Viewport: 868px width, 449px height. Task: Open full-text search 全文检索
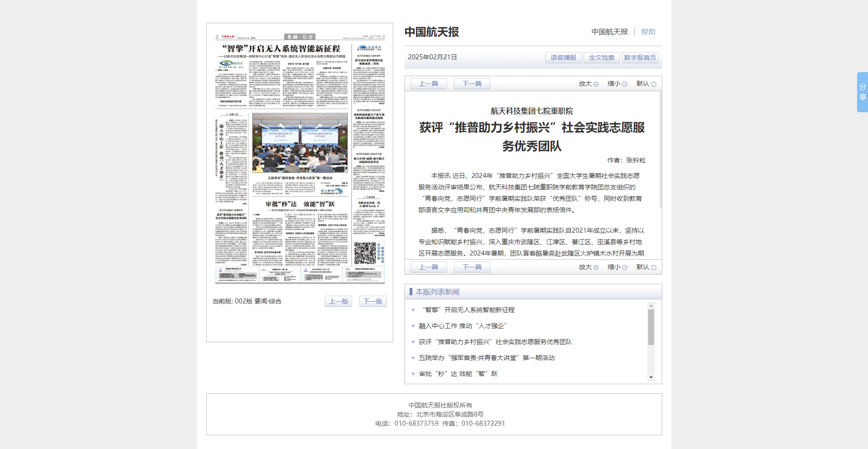[x=602, y=57]
